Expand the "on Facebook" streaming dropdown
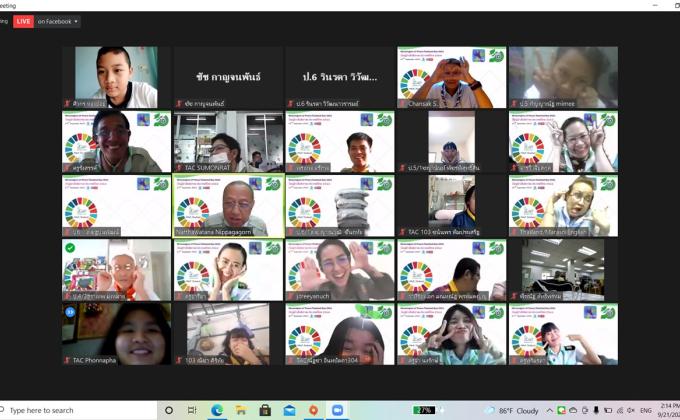680x420 pixels. coord(59,21)
